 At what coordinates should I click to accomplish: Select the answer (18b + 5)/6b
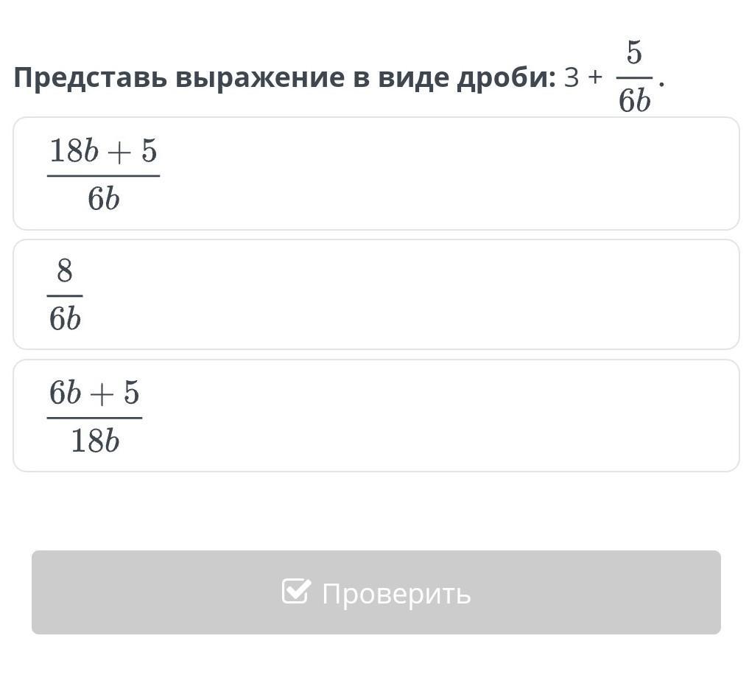pos(103,175)
